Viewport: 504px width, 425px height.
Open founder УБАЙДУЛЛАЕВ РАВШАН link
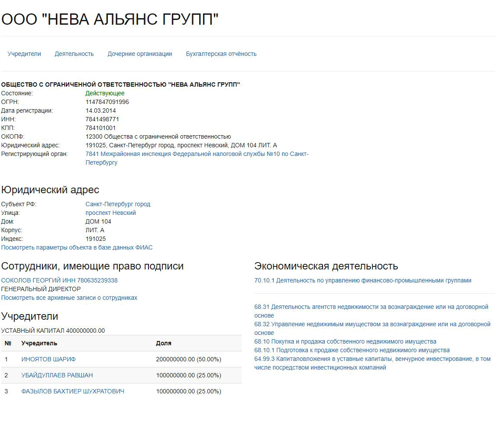pos(57,375)
